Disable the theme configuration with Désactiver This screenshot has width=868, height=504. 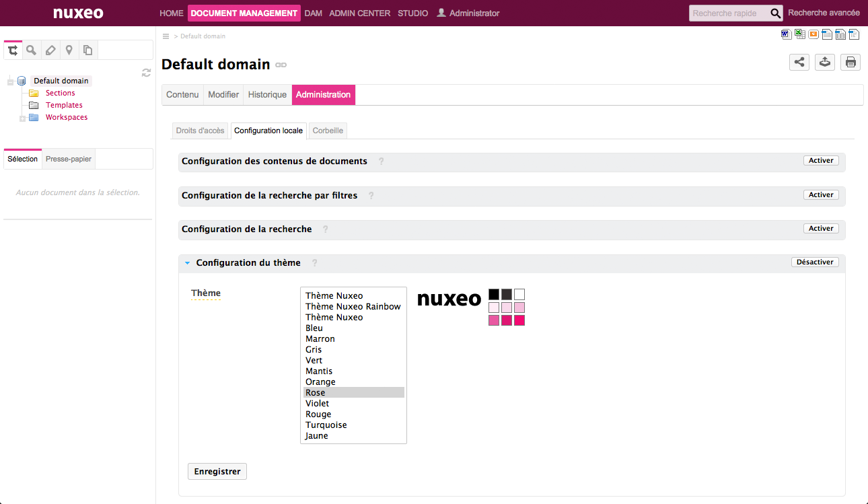(x=814, y=262)
